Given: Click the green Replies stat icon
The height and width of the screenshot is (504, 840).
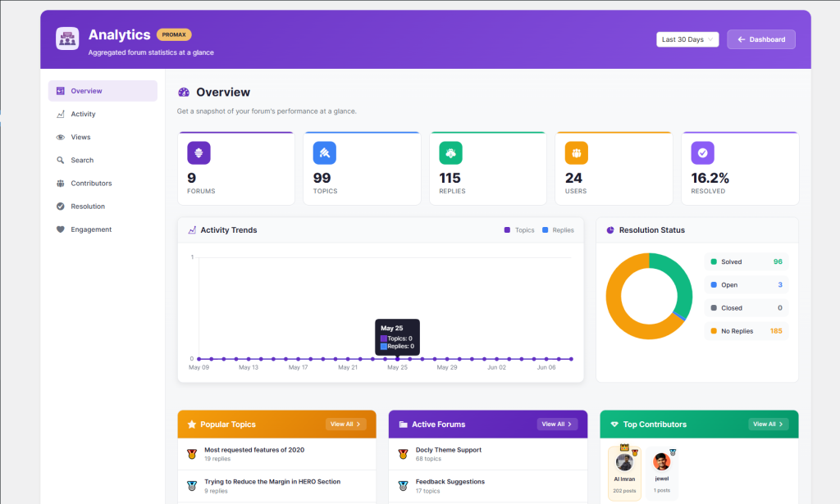Looking at the screenshot, I should [450, 153].
